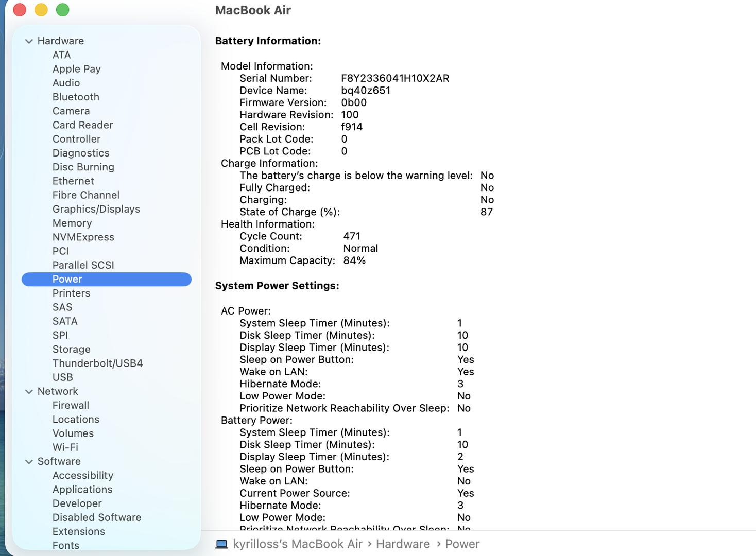756x556 pixels.
Task: Open the Camera hardware category
Action: pos(71,111)
